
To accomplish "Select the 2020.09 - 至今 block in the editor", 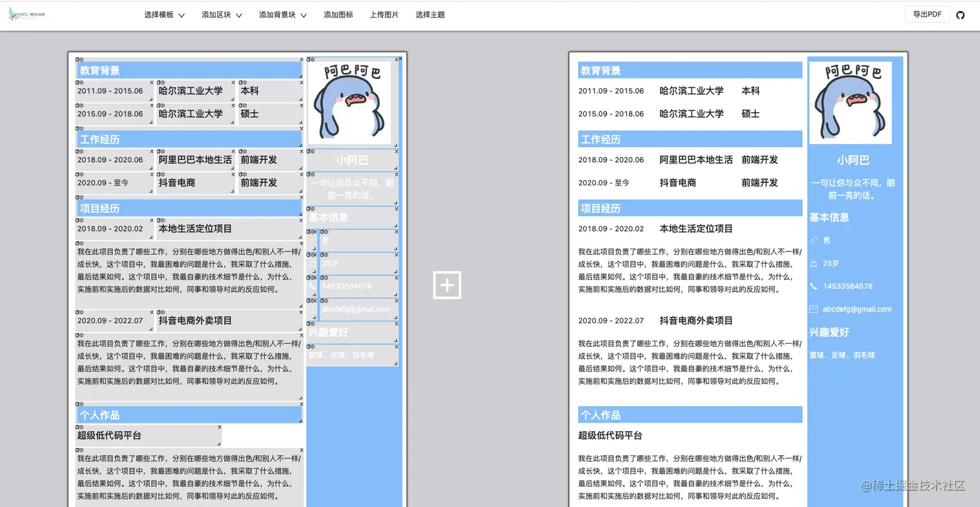I will pos(115,183).
